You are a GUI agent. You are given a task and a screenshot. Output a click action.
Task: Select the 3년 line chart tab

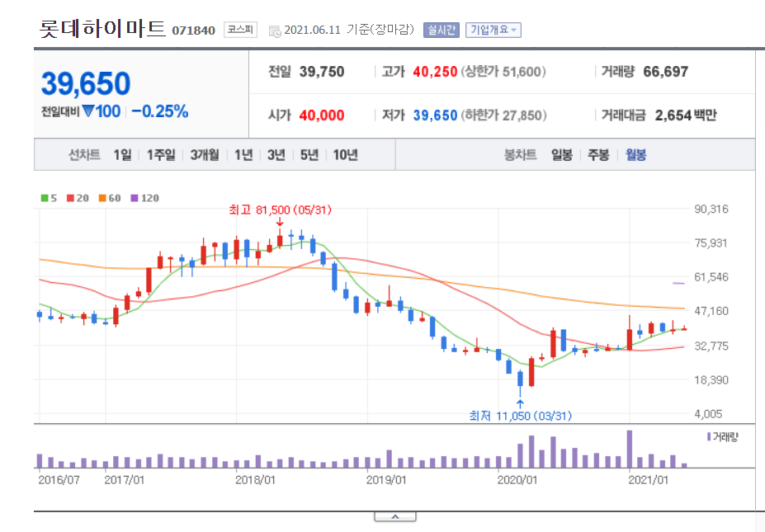[x=276, y=155]
